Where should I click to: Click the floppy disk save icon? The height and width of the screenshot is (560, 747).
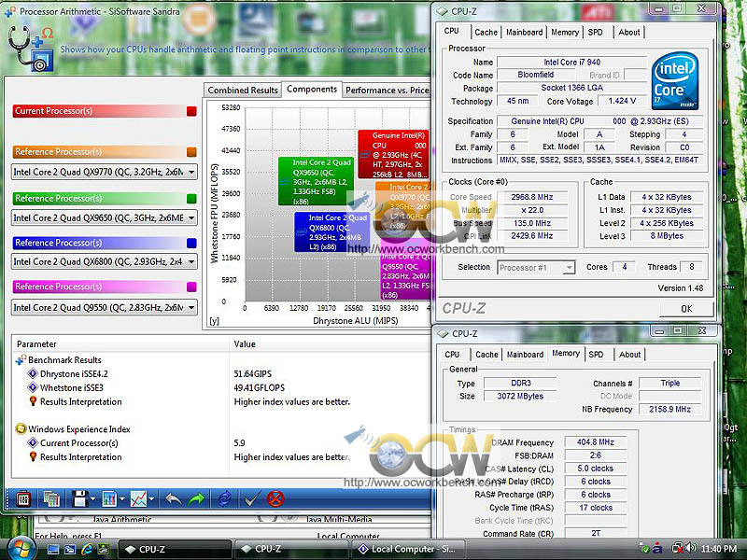(79, 499)
